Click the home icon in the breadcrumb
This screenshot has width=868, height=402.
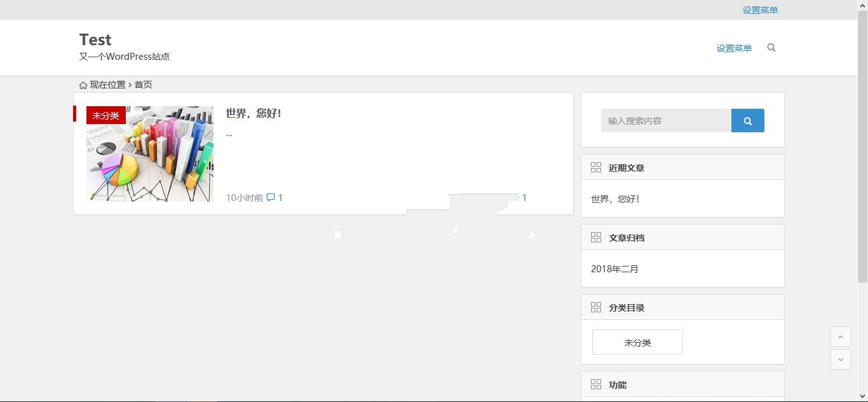(83, 84)
